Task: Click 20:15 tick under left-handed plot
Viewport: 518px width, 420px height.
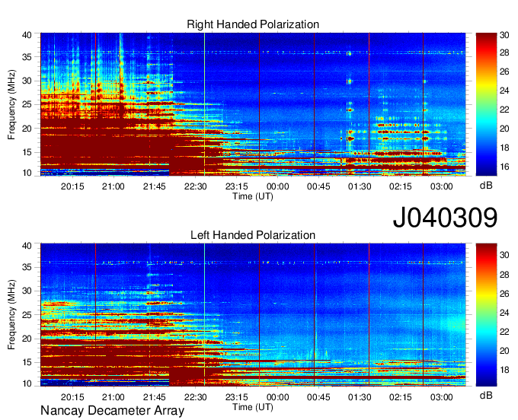Action: (72, 397)
